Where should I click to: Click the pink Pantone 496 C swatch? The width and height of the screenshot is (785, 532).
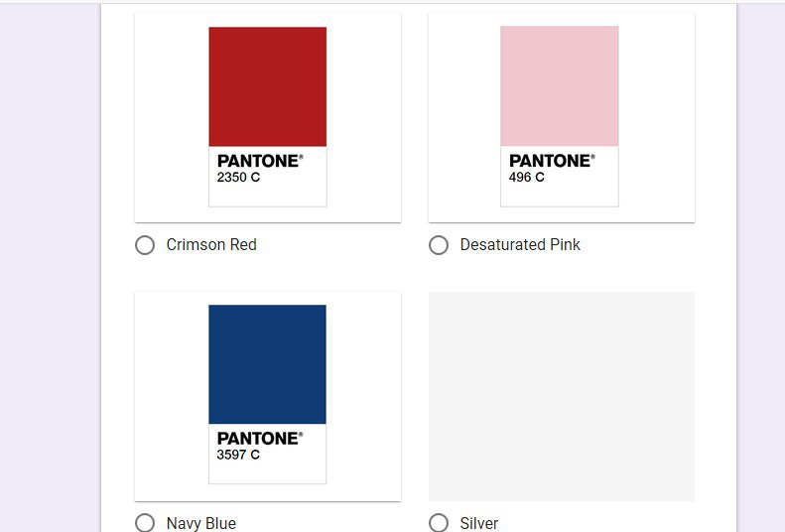tap(560, 86)
